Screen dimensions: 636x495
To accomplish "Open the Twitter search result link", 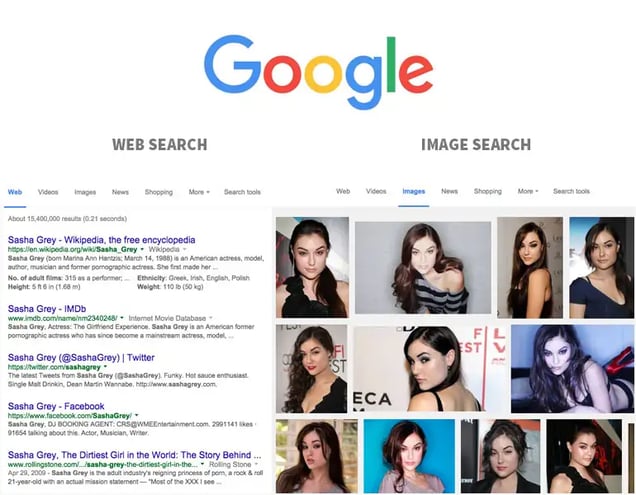I will tap(81, 357).
